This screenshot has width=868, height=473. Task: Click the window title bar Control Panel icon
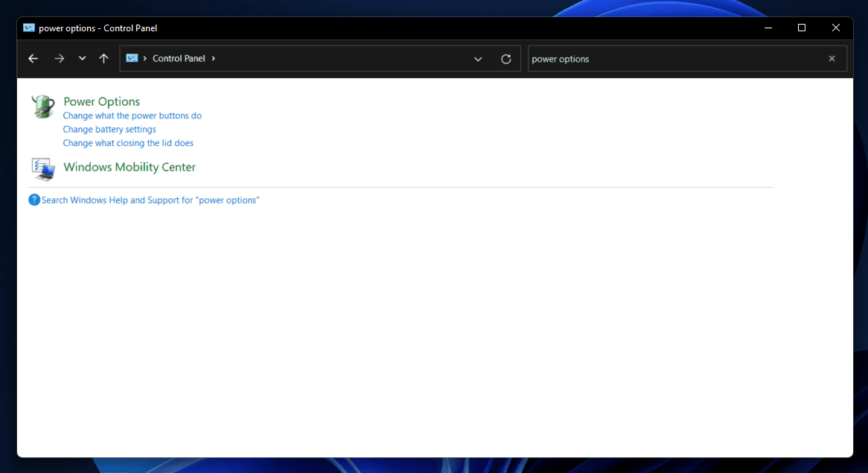coord(29,28)
